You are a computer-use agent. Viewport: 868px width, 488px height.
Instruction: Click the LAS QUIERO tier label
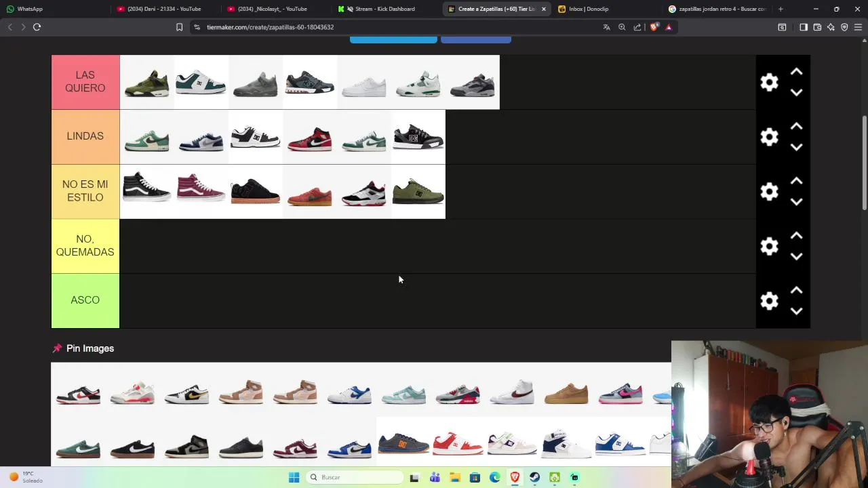[x=85, y=82]
